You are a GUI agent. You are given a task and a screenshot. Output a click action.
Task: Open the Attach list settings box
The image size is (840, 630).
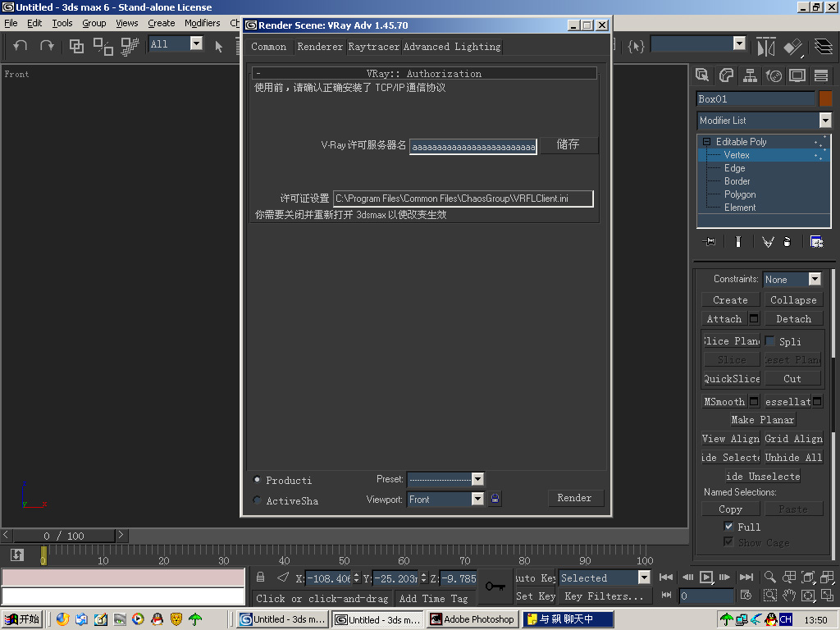pyautogui.click(x=754, y=319)
